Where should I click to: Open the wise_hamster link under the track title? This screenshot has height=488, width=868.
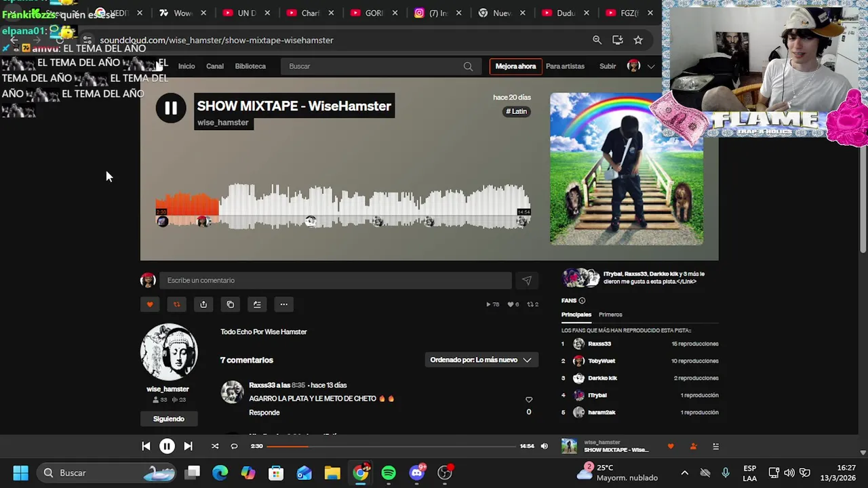pos(223,123)
